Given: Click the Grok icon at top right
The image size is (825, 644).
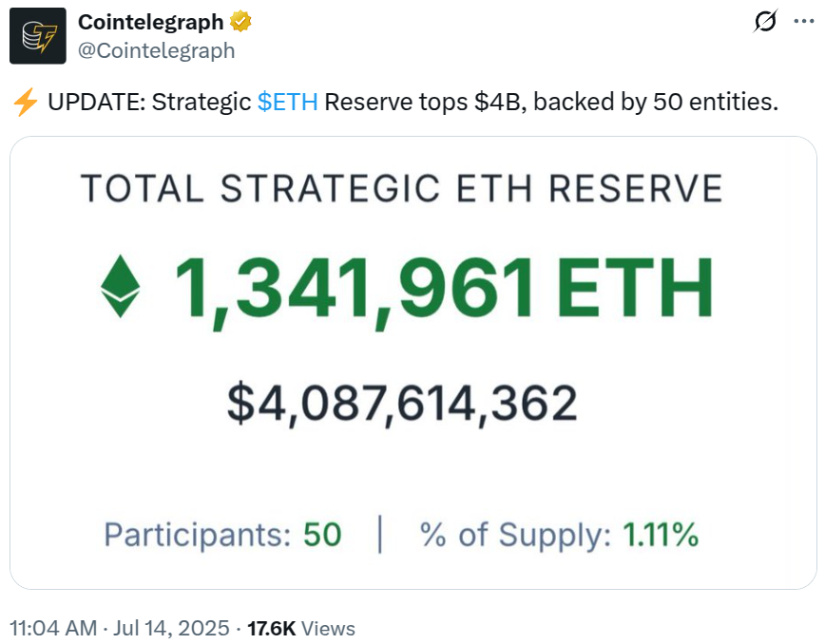Looking at the screenshot, I should [764, 22].
